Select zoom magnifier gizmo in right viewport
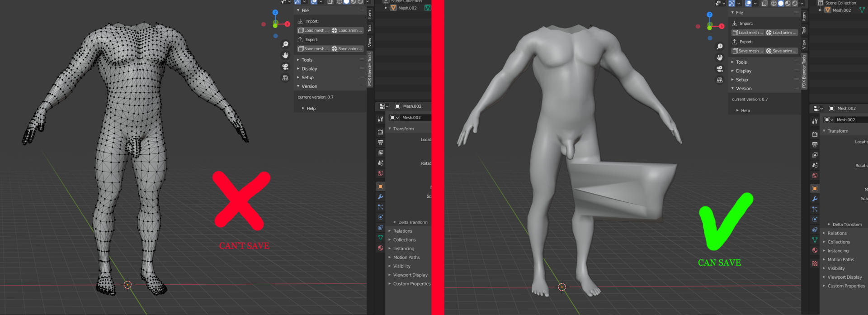Screen dimensions: 868x315 click(x=720, y=47)
